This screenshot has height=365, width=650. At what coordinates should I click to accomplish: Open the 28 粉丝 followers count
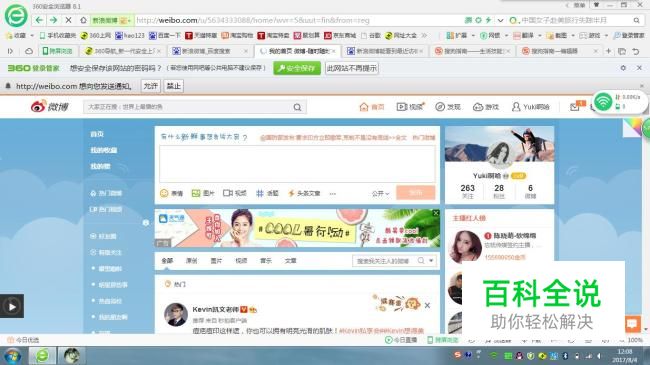499,191
